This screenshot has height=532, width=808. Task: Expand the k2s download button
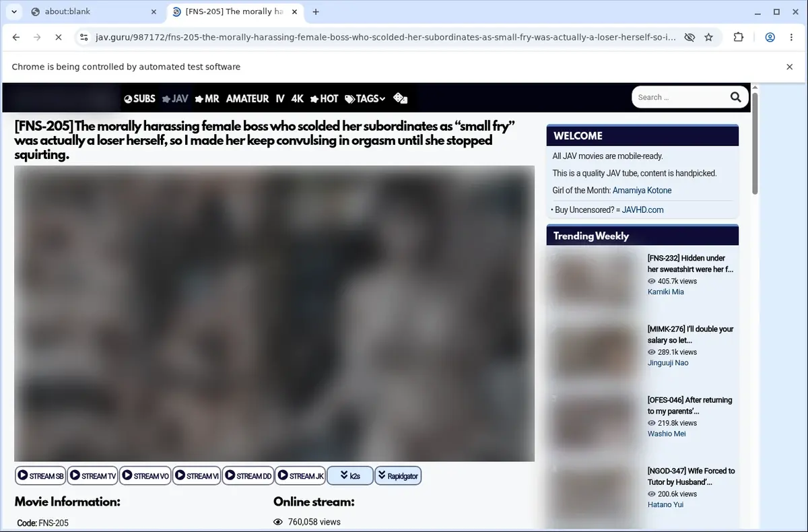[350, 475]
